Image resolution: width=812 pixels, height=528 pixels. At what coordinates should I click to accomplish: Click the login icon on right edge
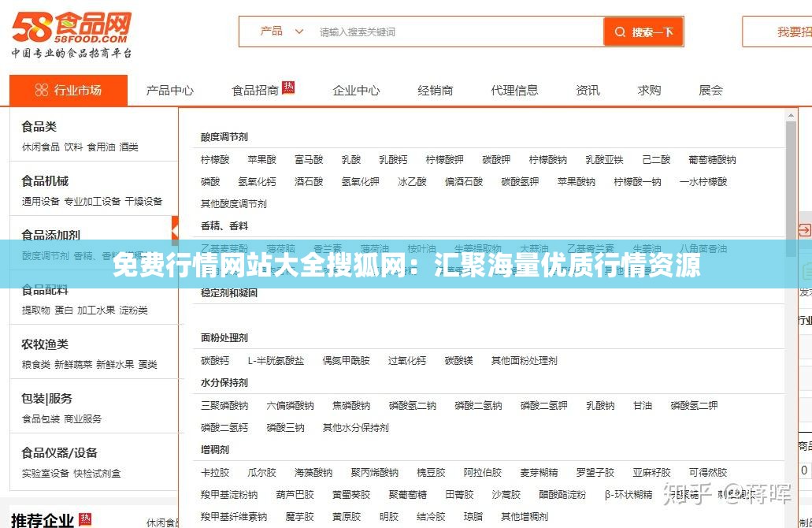pos(805,229)
